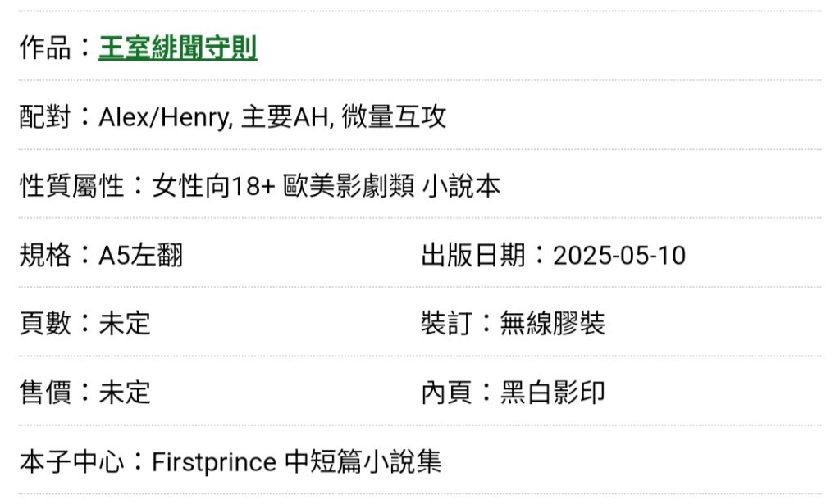
Task: Select the 無線膠裝 binding value
Action: 552,324
